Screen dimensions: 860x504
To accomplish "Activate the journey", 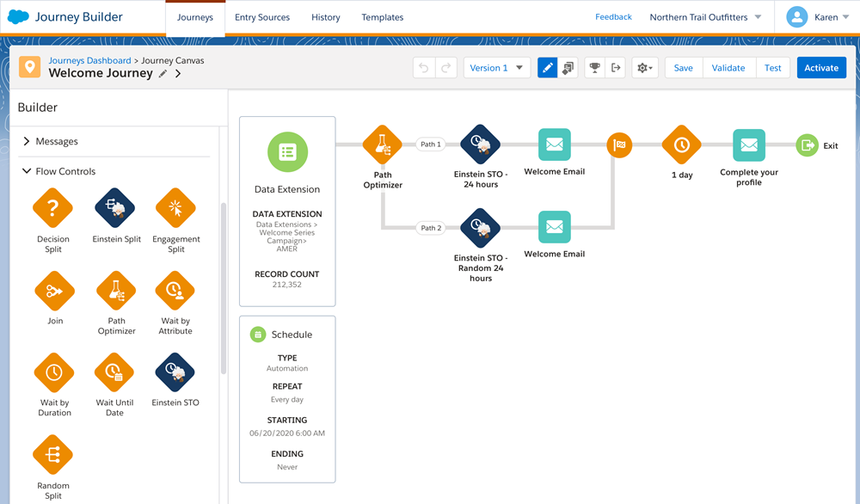I will (x=821, y=67).
